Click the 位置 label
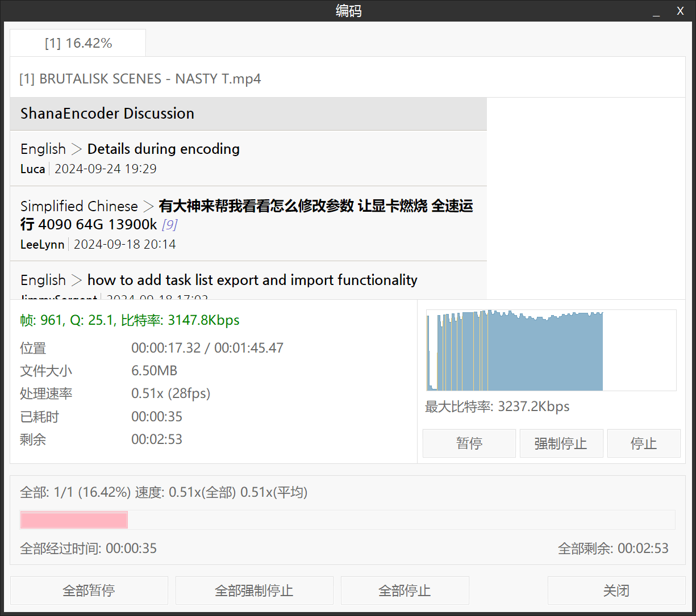 click(33, 348)
